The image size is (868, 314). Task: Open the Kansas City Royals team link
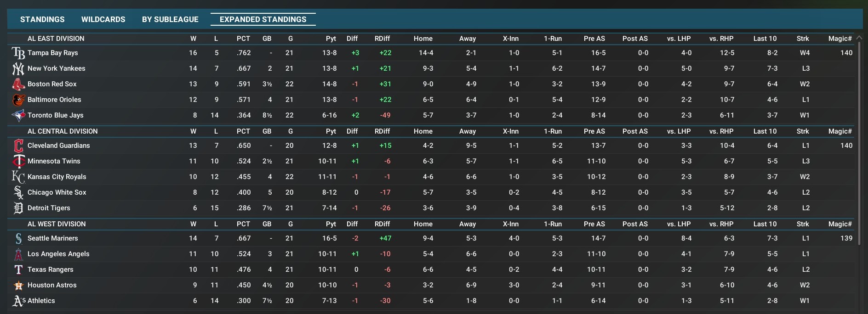pos(57,177)
